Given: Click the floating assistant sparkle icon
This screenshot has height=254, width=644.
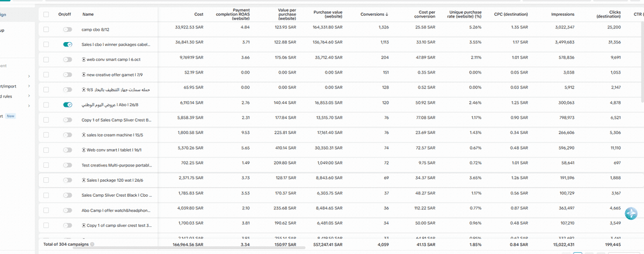Looking at the screenshot, I should 631,214.
